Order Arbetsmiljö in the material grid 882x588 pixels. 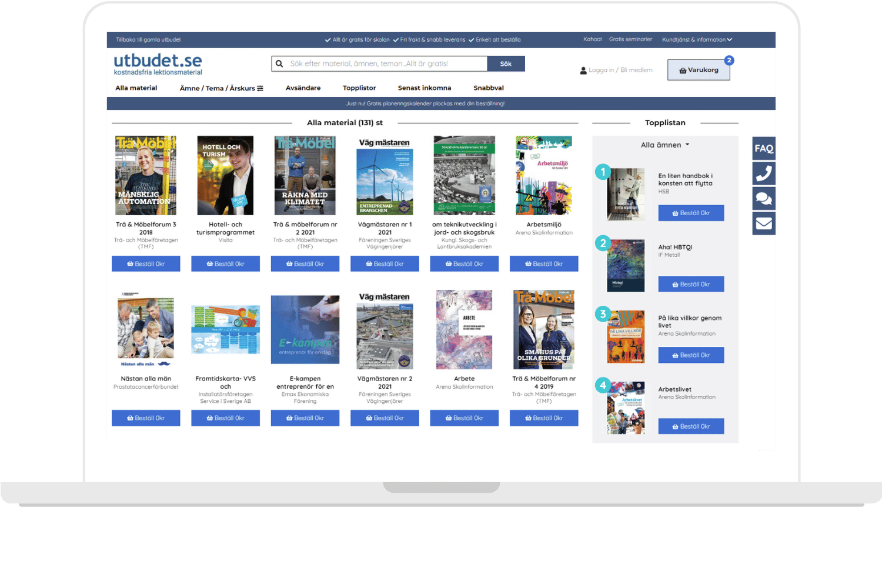point(544,263)
